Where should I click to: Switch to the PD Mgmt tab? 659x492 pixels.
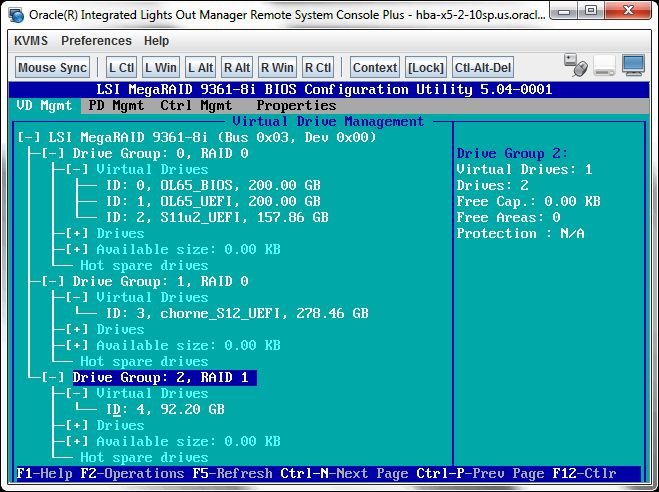tap(116, 105)
